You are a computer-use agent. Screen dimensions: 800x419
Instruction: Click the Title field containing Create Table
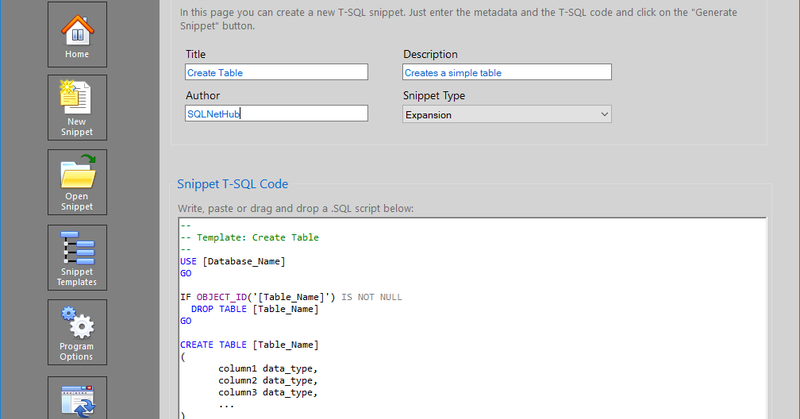point(276,72)
